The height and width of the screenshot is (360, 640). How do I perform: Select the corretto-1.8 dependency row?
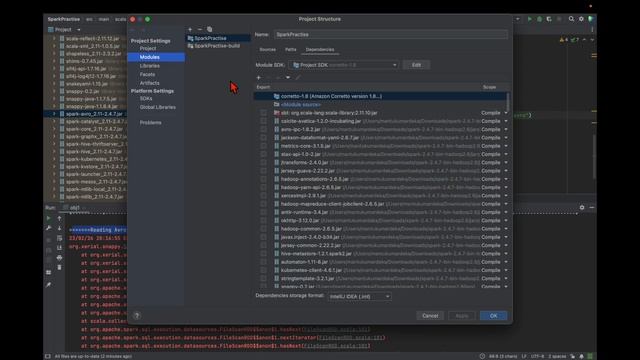point(380,96)
